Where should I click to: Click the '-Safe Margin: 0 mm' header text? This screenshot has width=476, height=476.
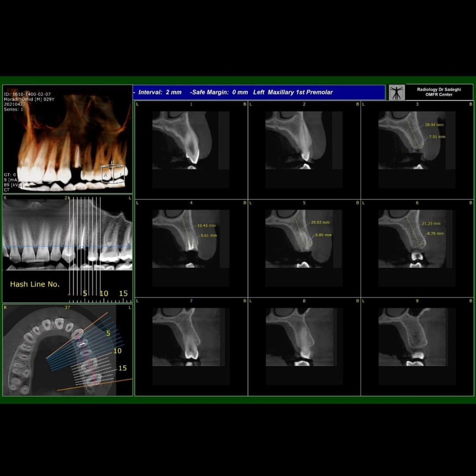pyautogui.click(x=219, y=92)
